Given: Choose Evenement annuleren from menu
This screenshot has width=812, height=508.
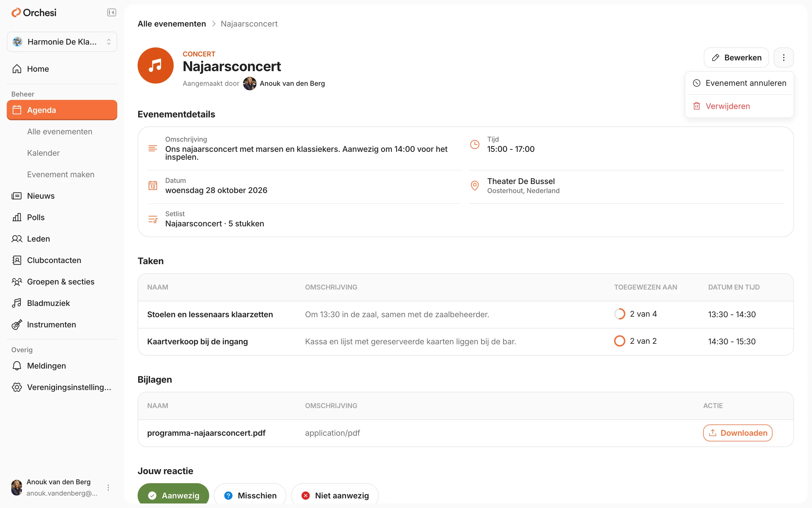Looking at the screenshot, I should point(740,83).
